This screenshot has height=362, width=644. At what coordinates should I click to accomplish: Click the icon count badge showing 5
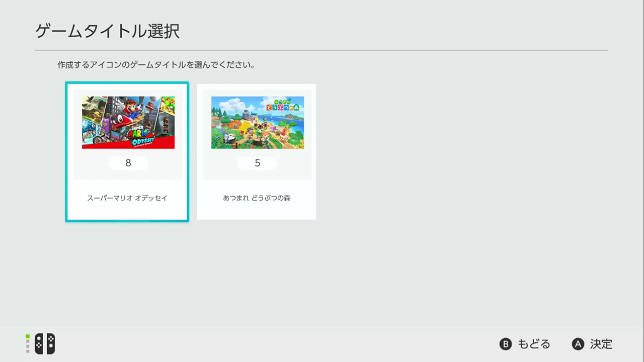[x=258, y=163]
